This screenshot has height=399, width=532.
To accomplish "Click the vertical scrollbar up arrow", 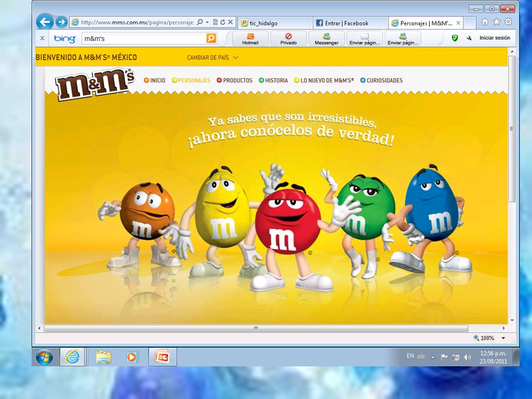I will click(512, 52).
